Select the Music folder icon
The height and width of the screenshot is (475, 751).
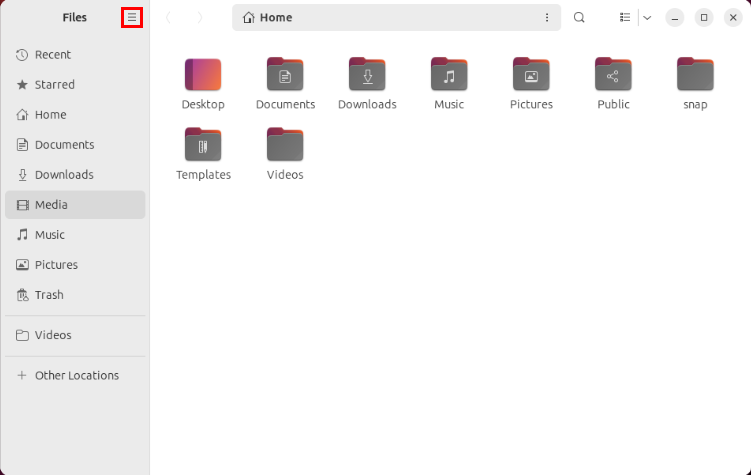pos(449,75)
